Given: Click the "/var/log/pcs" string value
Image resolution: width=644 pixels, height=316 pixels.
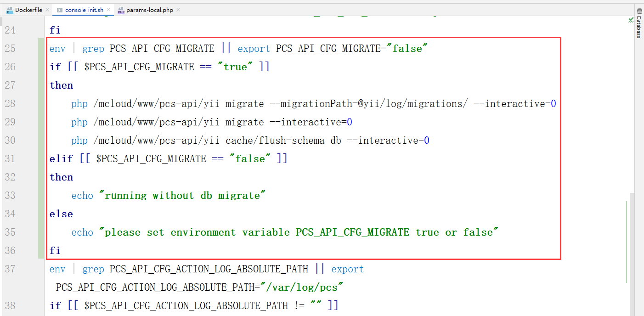Looking at the screenshot, I should click(305, 288).
